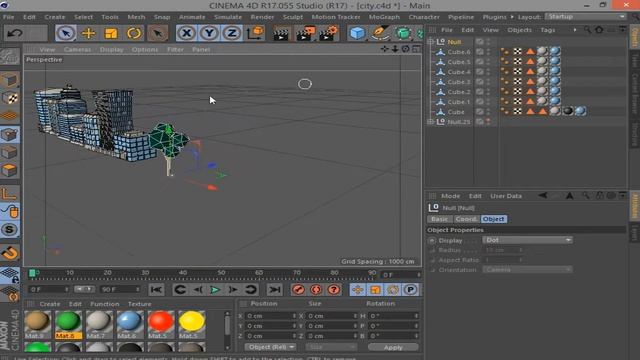
Task: Activate the Move tool
Action: pos(88,33)
